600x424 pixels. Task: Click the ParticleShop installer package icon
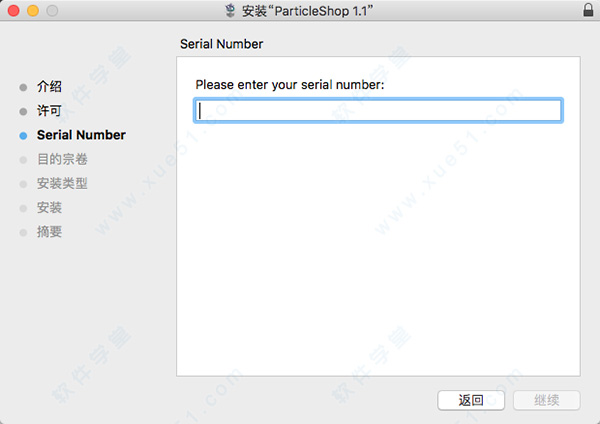[230, 10]
